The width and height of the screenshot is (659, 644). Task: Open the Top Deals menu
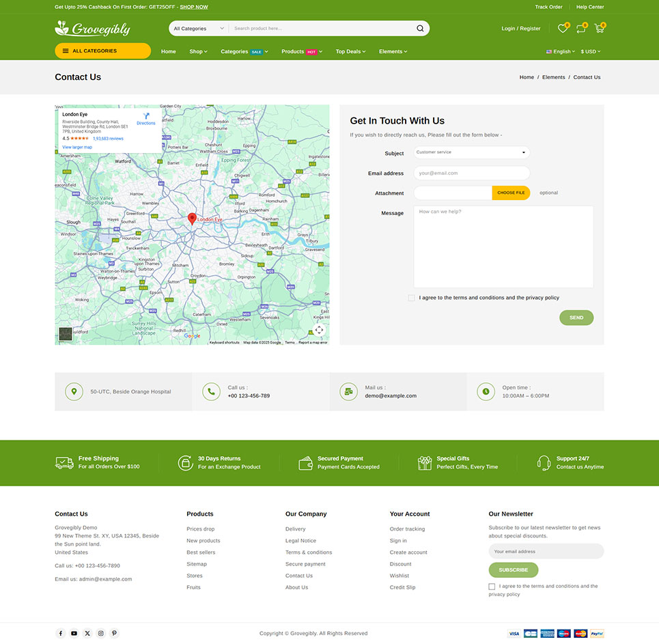click(x=350, y=51)
